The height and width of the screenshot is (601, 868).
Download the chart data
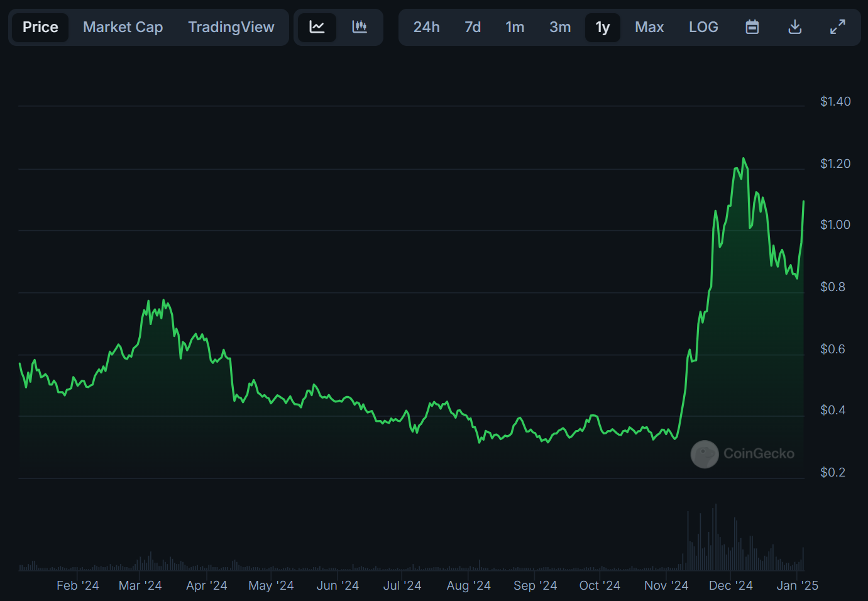coord(795,27)
